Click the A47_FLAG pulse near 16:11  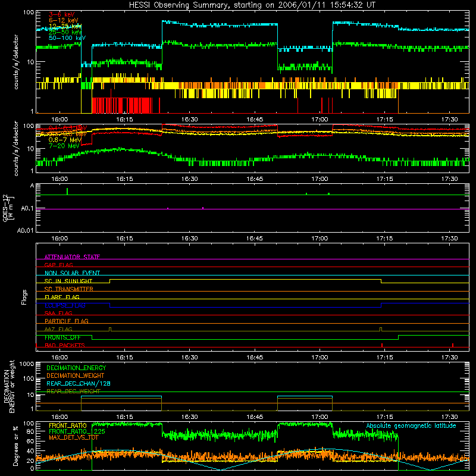[110, 330]
